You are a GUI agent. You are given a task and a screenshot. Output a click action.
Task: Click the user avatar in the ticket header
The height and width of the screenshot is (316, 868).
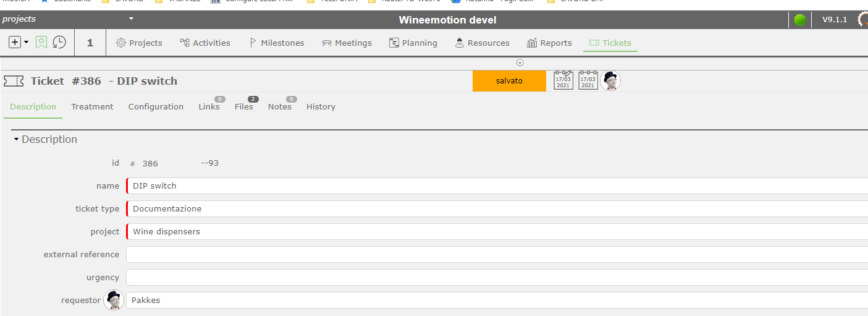click(610, 80)
